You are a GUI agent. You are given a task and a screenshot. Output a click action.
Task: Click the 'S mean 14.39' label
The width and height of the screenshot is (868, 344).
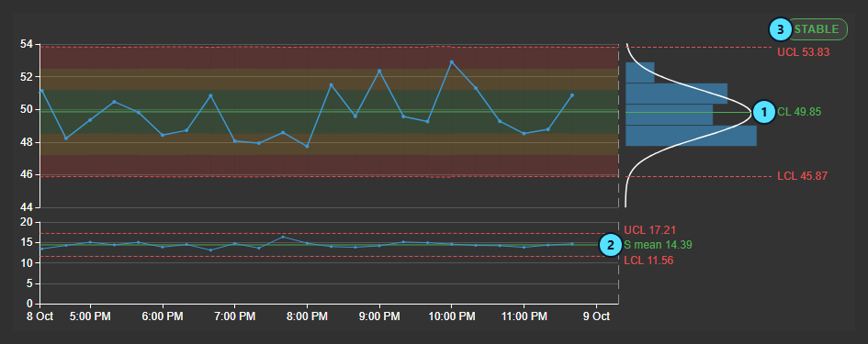click(x=658, y=244)
